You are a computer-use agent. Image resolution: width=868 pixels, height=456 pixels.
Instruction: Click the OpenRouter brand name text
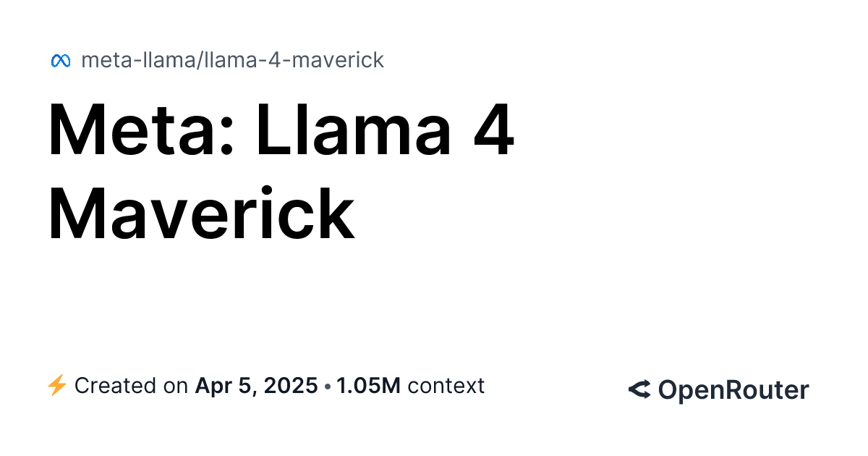pyautogui.click(x=733, y=390)
